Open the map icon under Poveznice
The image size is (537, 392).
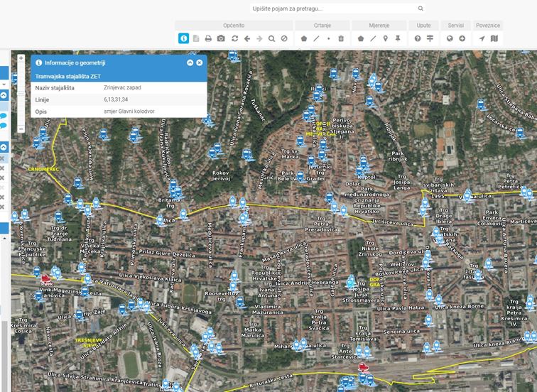pos(494,38)
